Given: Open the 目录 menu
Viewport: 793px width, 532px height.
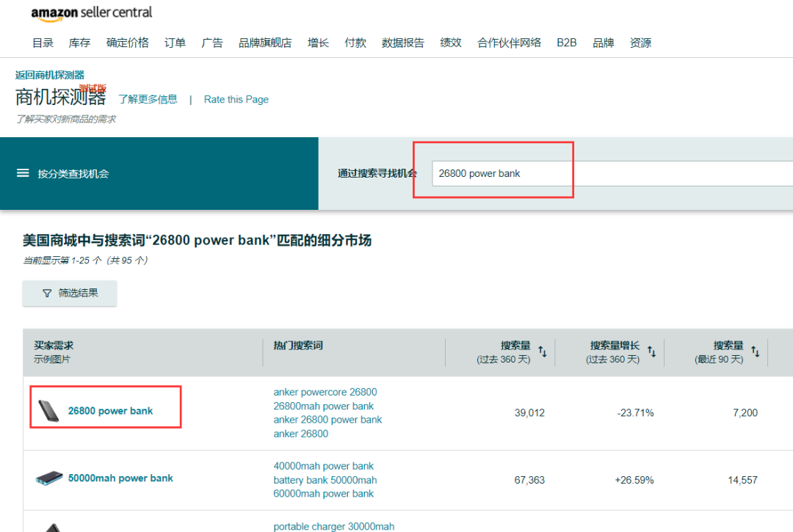Looking at the screenshot, I should 43,43.
